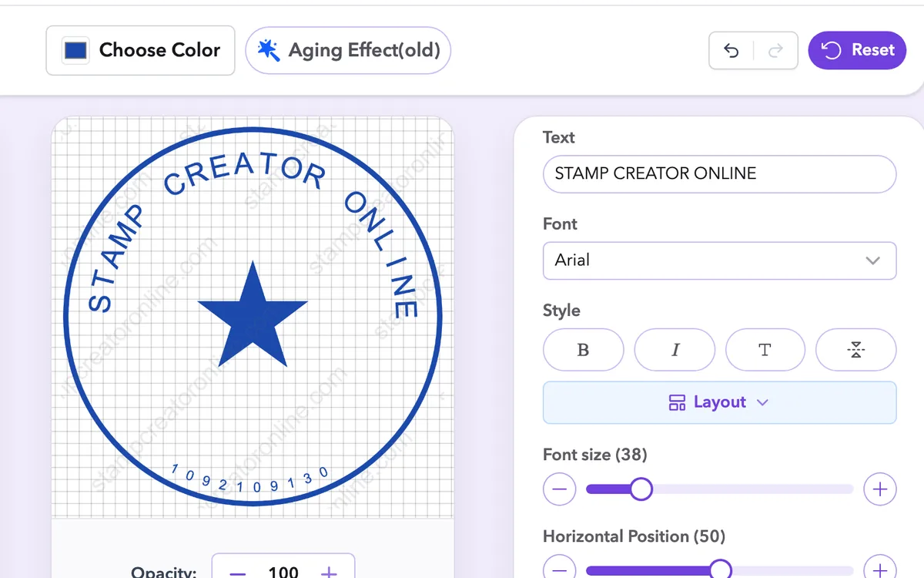Click the magic wand Aging Effect icon
The image size is (924, 578).
click(x=268, y=50)
